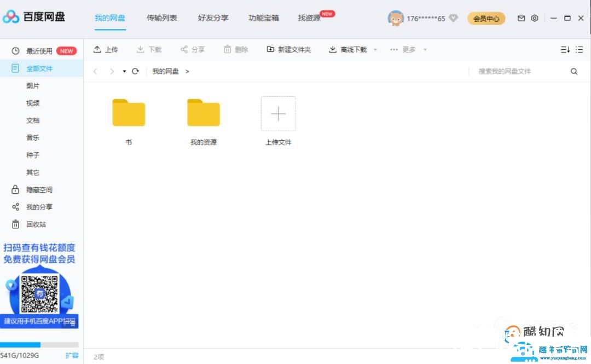Screen dimensions: 591x364
Task: Click the 下载 toolbar button
Action: (x=149, y=49)
